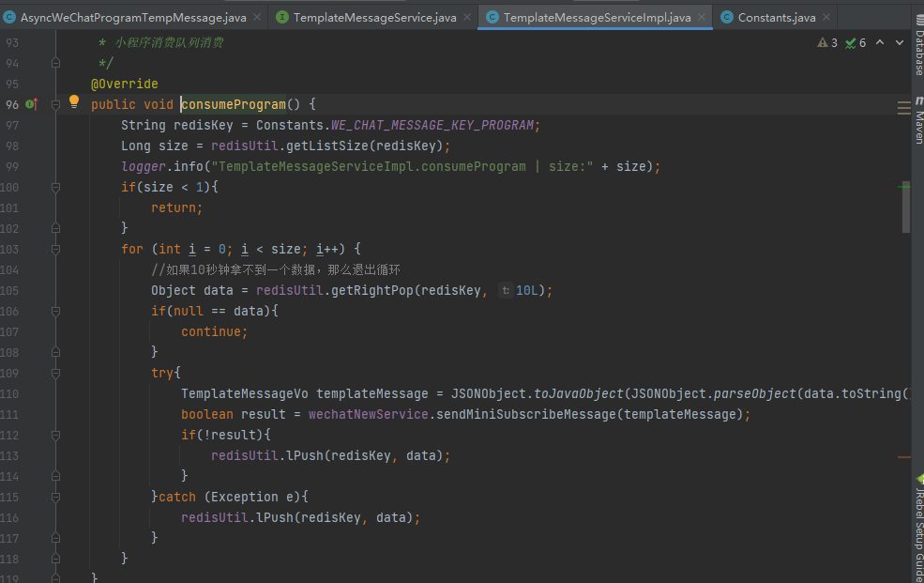Click the editor vertical scrollbar thumb
This screenshot has width=924, height=583.
click(x=906, y=207)
